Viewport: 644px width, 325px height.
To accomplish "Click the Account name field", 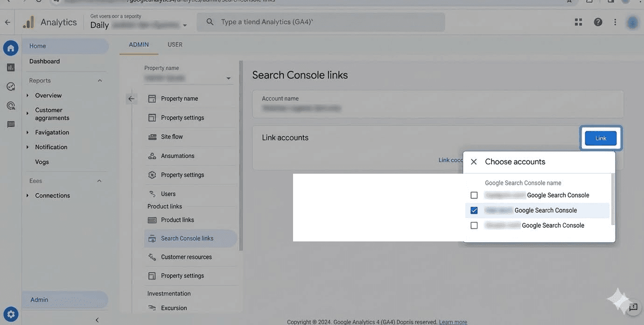I will click(438, 104).
